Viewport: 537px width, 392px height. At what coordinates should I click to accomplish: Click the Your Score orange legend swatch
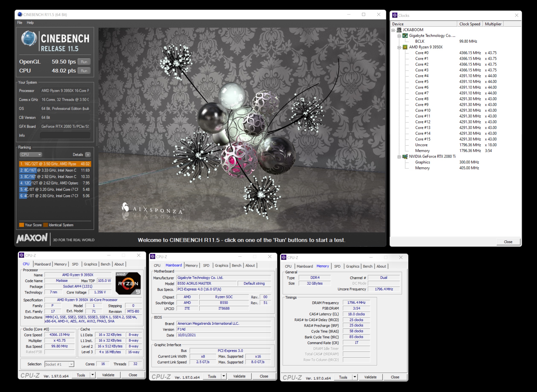[21, 225]
